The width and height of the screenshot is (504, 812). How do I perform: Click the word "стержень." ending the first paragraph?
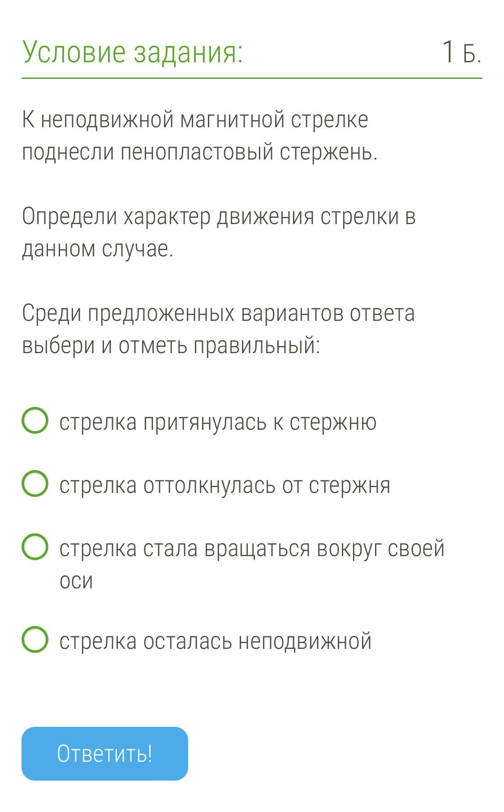[x=329, y=152]
